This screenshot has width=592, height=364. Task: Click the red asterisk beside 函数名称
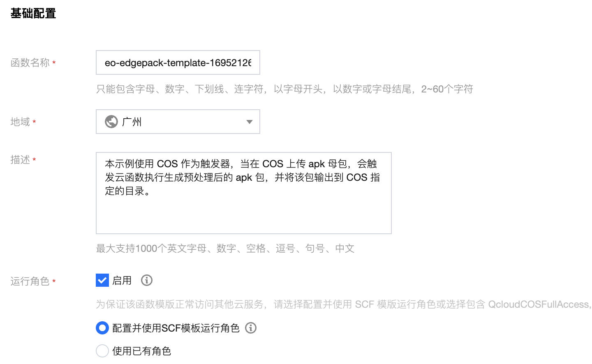click(x=54, y=63)
